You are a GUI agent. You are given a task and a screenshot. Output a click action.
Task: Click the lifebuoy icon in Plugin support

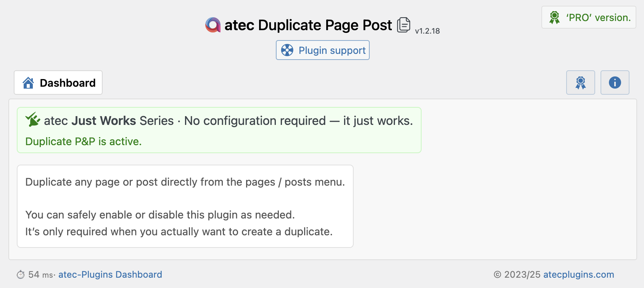tap(287, 50)
